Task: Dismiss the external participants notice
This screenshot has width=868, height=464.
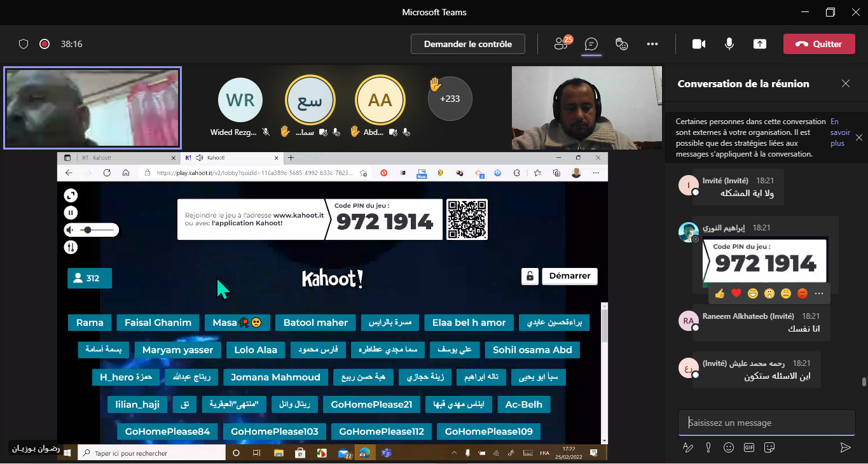Action: pyautogui.click(x=859, y=137)
